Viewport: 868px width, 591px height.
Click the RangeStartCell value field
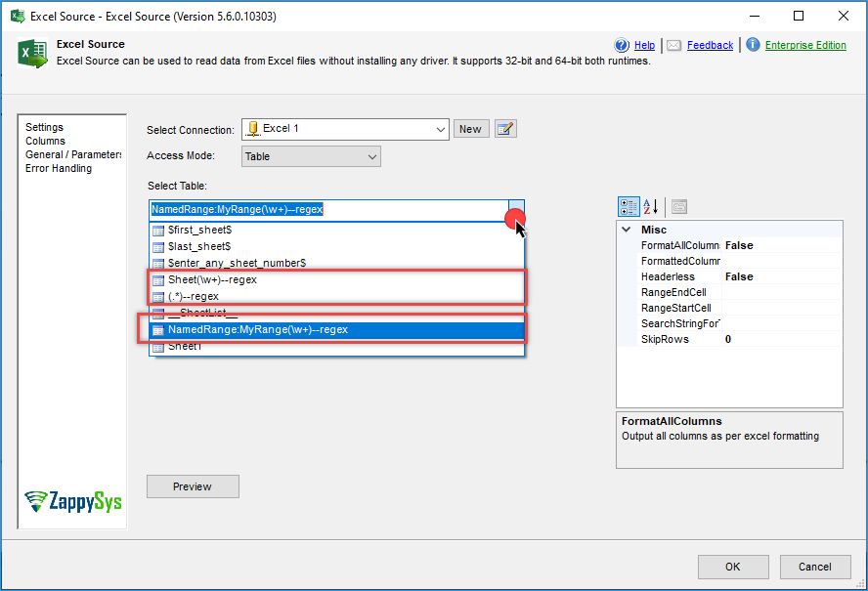click(782, 308)
